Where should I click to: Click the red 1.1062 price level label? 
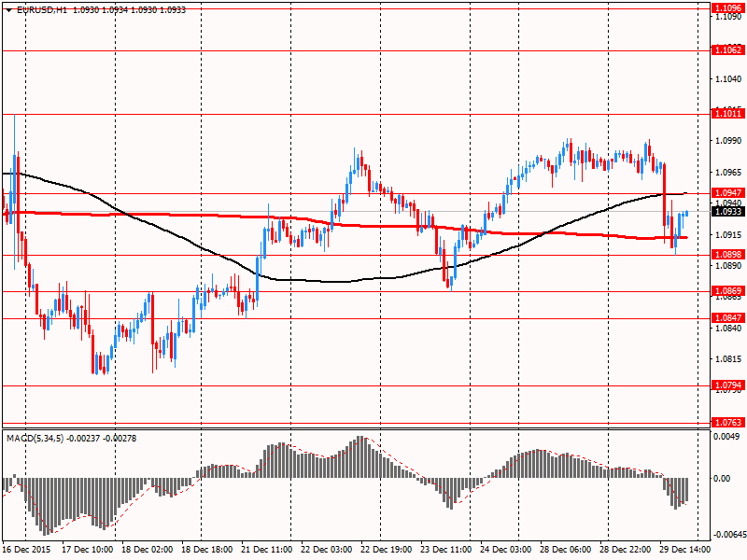(728, 50)
